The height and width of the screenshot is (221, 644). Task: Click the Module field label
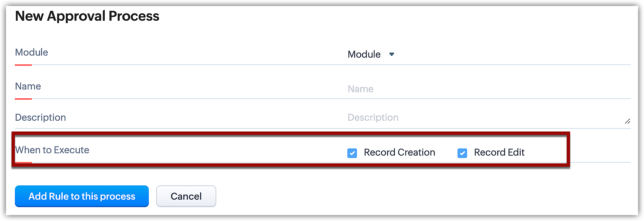coord(32,52)
